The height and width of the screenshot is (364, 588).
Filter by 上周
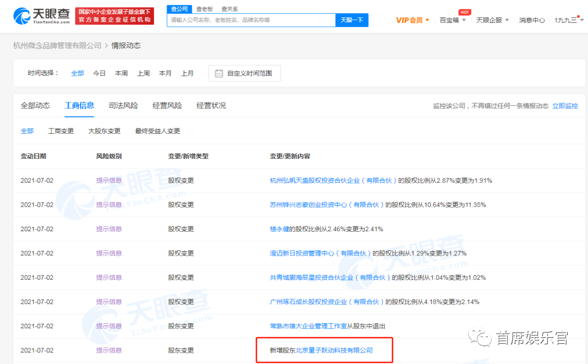click(x=144, y=73)
